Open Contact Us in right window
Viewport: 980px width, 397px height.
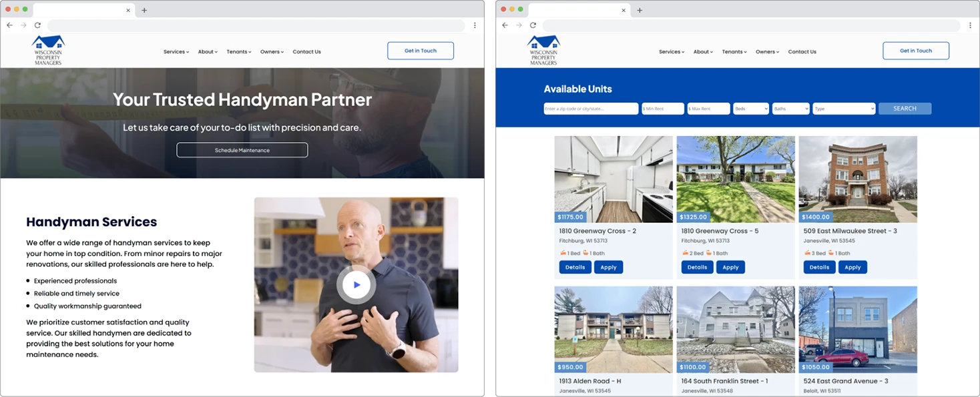(802, 51)
